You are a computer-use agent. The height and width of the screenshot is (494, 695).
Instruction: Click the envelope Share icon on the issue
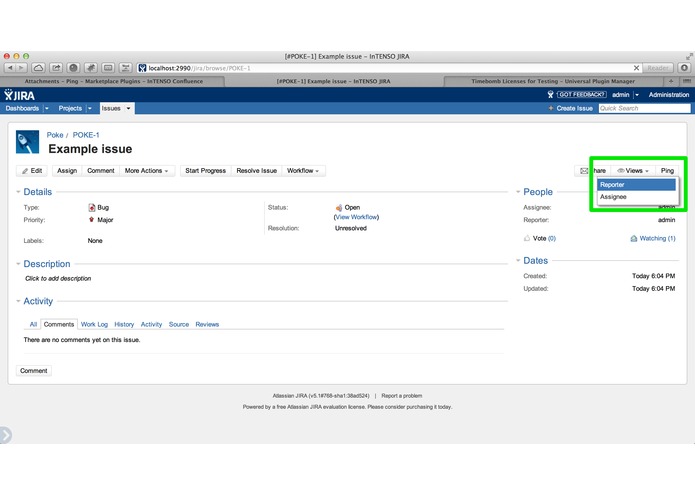click(584, 171)
